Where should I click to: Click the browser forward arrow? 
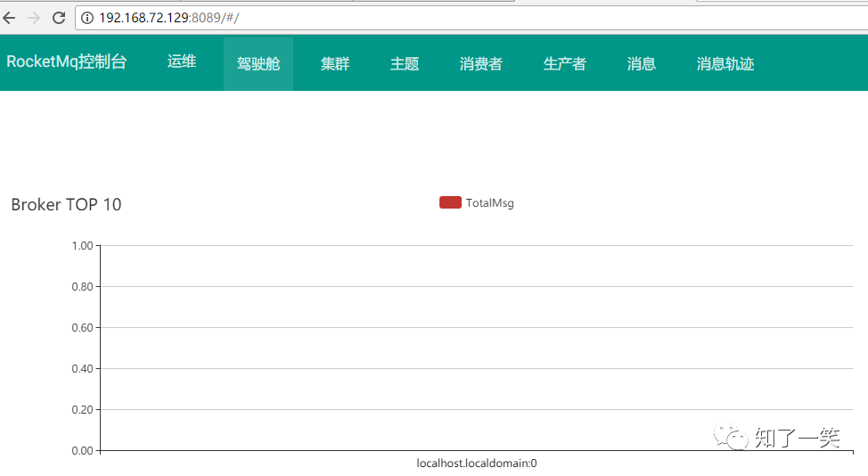click(34, 18)
